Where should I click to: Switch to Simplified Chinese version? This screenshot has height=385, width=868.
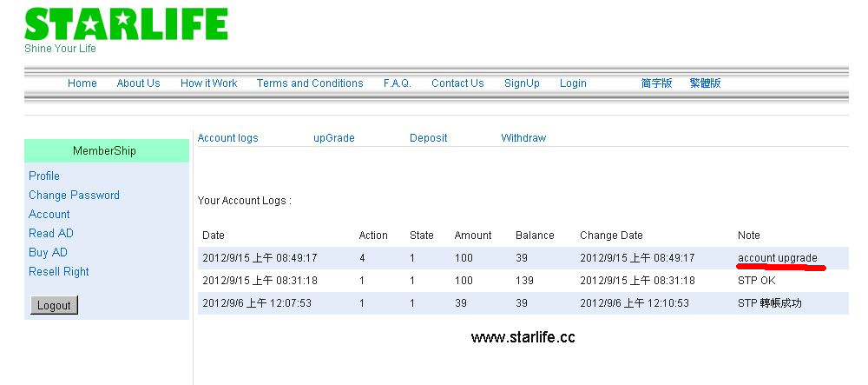pos(656,83)
